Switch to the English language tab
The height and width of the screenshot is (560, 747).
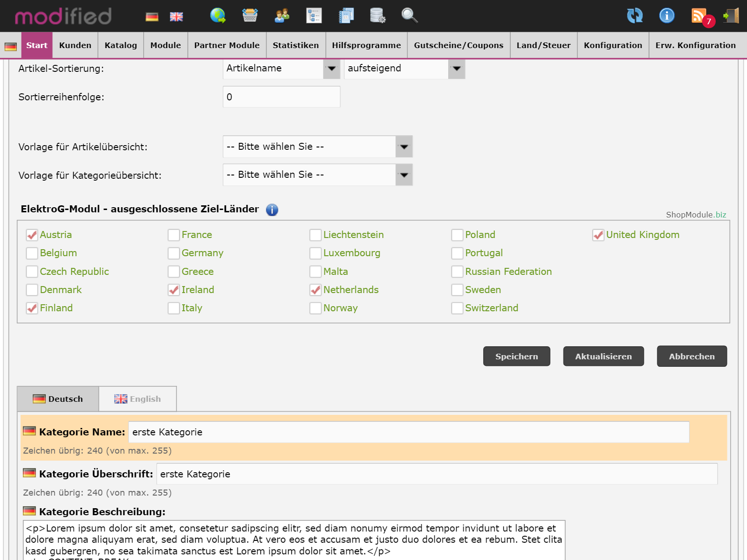(x=138, y=399)
